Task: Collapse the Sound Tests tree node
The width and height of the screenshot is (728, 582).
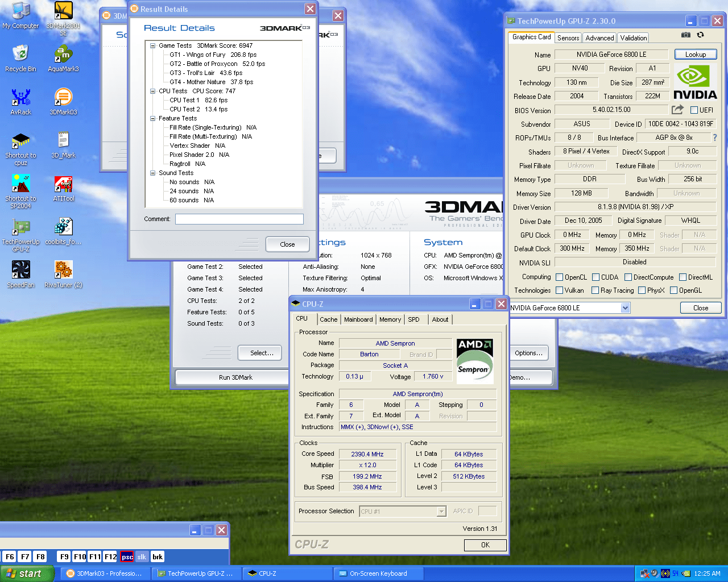Action: point(152,173)
